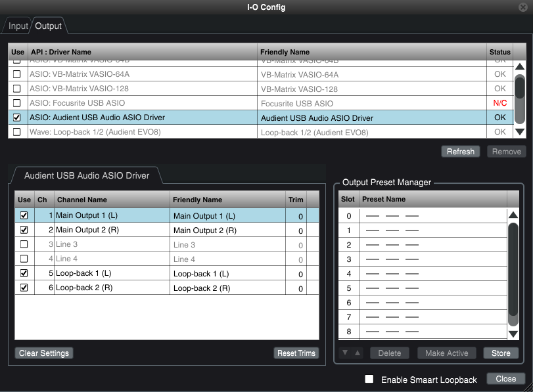Click Trim value for Main Output 1 (L)
The width and height of the screenshot is (533, 392).
(296, 216)
